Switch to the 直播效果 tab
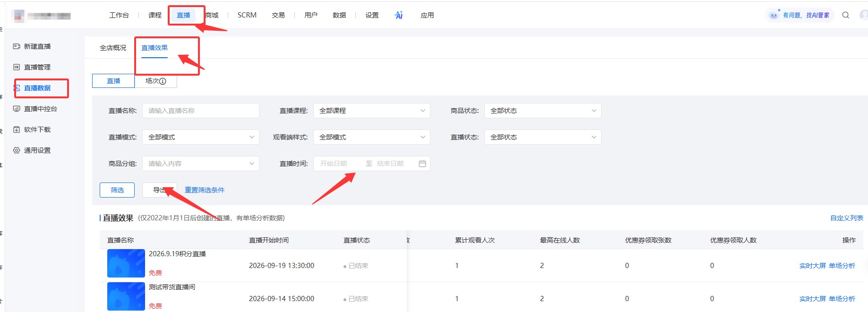The height and width of the screenshot is (312, 868). [x=155, y=48]
